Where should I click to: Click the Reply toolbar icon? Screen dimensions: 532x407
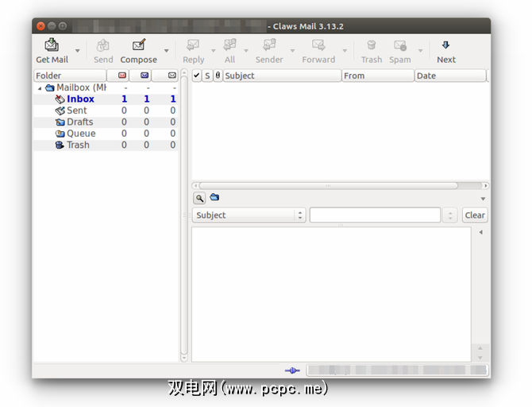(x=193, y=45)
